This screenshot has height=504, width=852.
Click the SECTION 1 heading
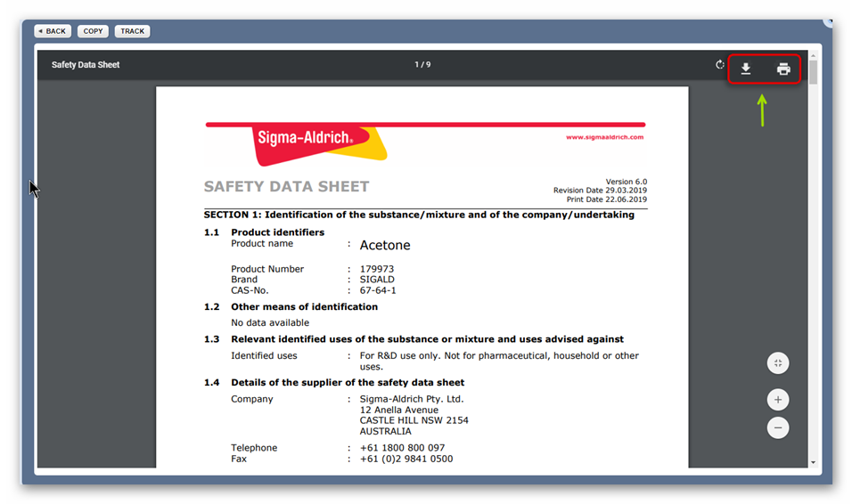point(419,215)
